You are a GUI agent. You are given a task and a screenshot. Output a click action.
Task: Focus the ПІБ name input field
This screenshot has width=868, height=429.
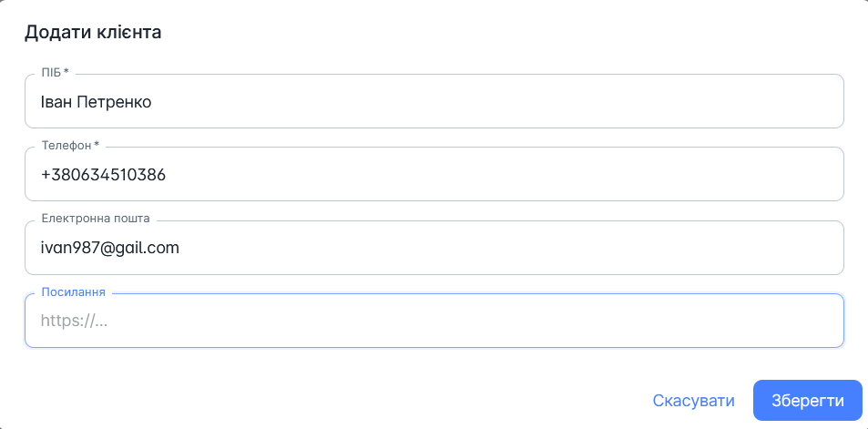[x=434, y=101]
